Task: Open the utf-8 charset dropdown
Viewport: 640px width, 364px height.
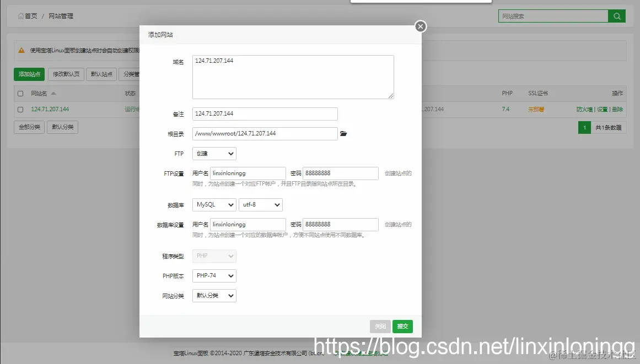Action: click(x=260, y=204)
